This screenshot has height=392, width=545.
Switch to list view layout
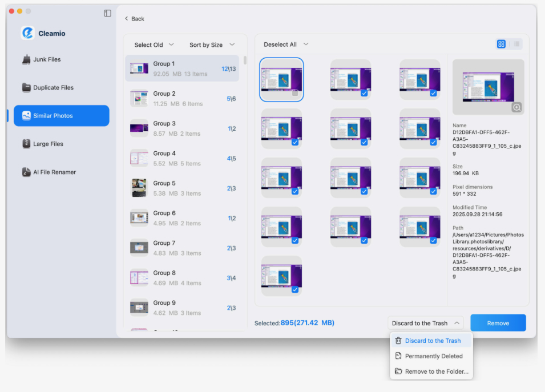pos(516,44)
